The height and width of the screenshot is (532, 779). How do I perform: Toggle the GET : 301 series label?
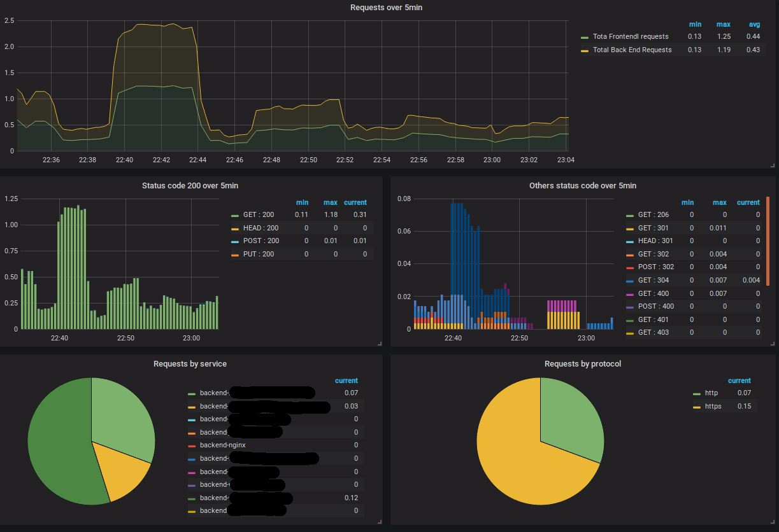(x=654, y=228)
